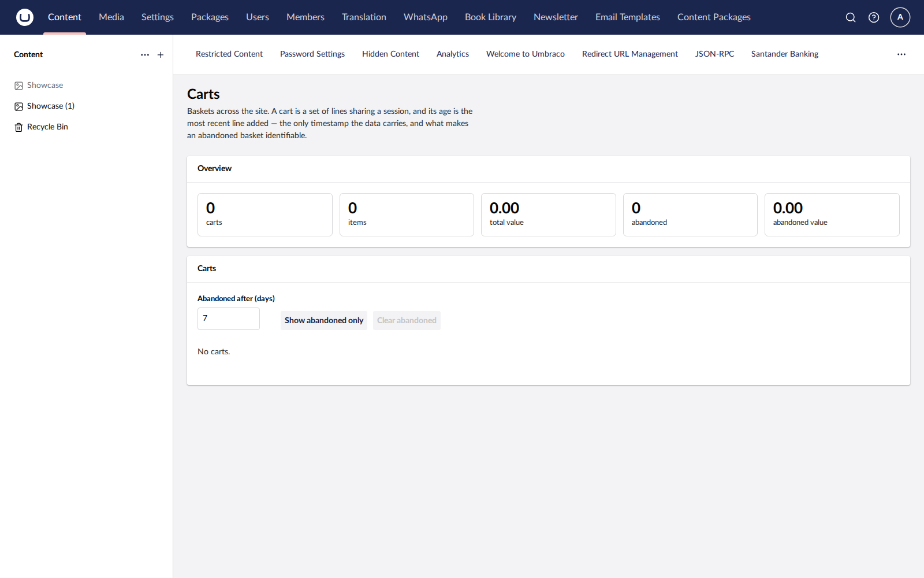Expand more dashboard tabs ellipsis
Image resolution: width=924 pixels, height=578 pixels.
point(901,54)
